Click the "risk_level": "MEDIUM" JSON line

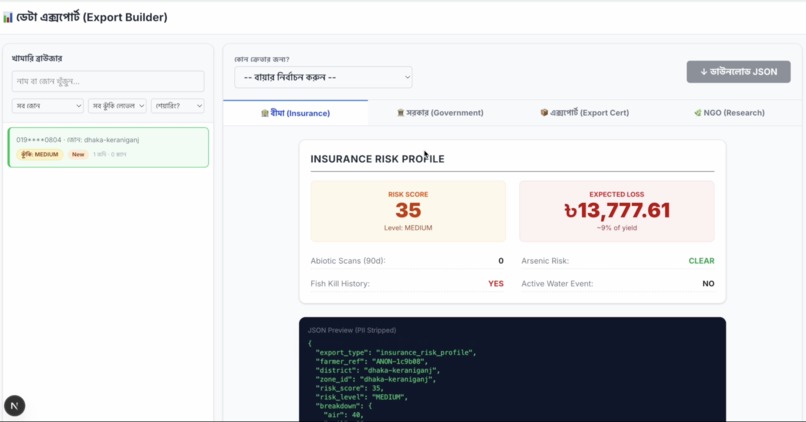coord(361,397)
